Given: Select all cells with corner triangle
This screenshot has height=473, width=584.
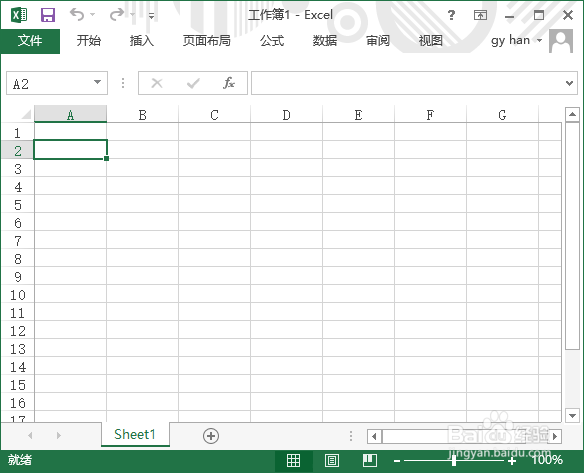Looking at the screenshot, I should coord(25,114).
